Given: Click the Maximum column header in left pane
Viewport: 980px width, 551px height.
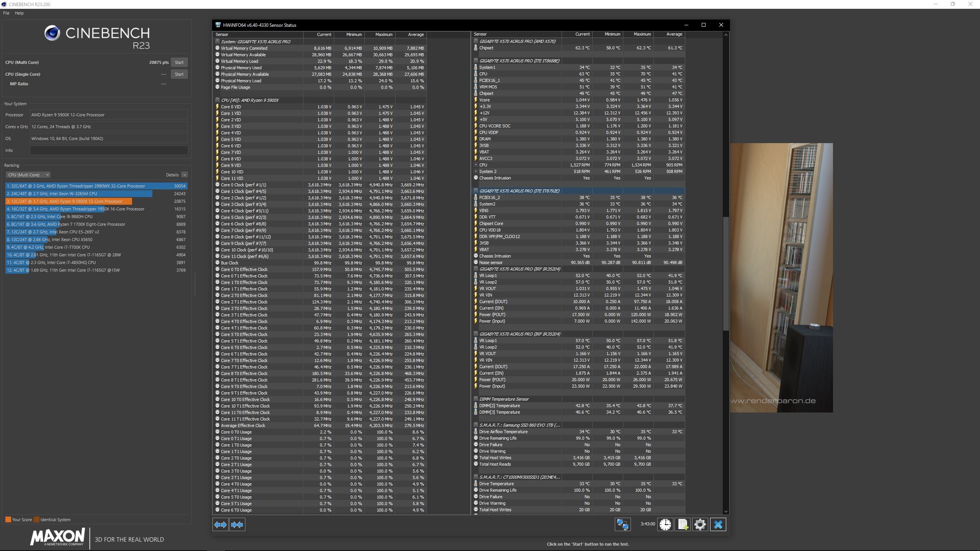Looking at the screenshot, I should (380, 34).
